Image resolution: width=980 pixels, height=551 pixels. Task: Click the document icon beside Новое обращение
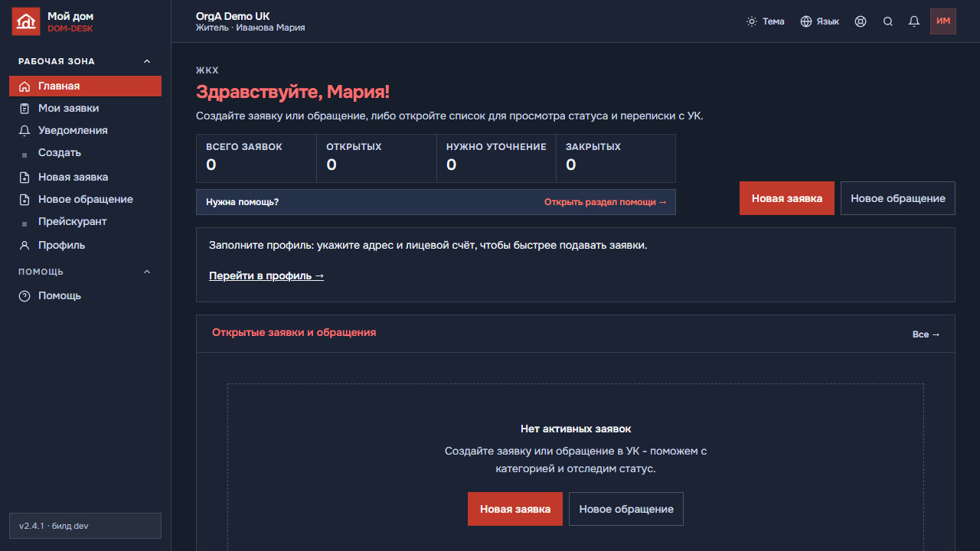pyautogui.click(x=24, y=200)
